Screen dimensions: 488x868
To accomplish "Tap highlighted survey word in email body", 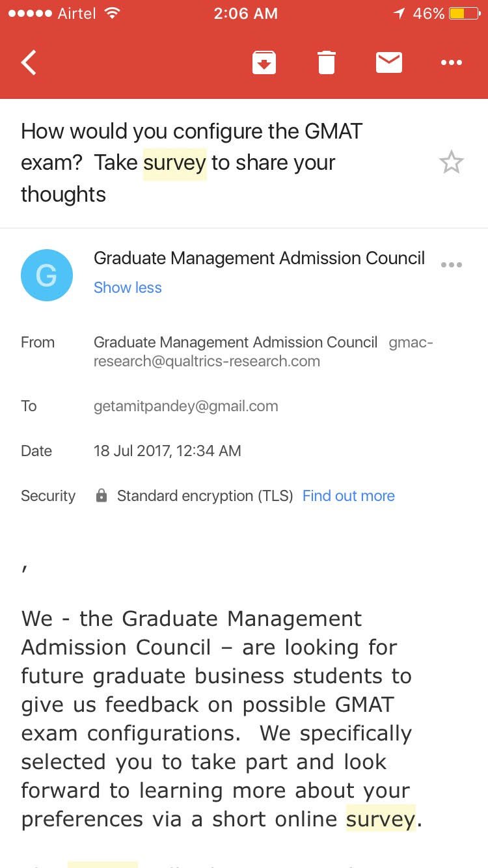I will 380,819.
